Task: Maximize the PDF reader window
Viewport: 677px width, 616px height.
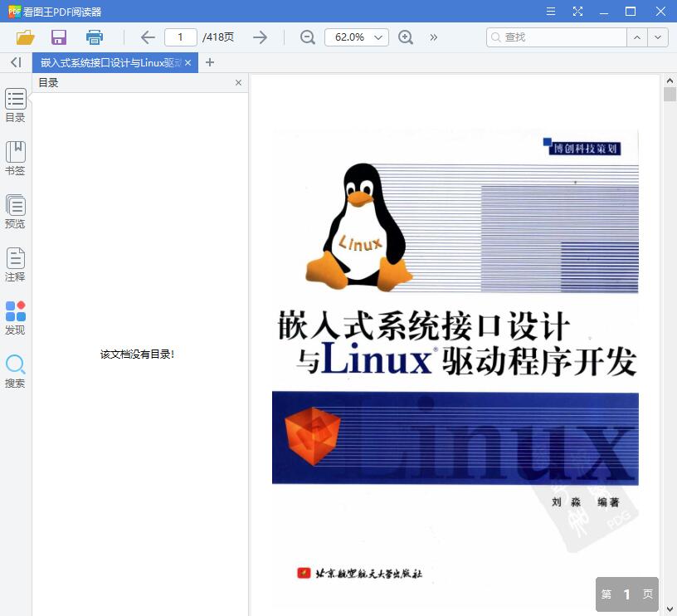Action: click(x=631, y=12)
